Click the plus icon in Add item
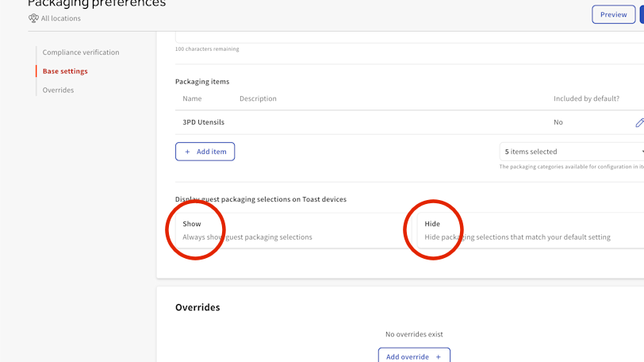This screenshot has width=644, height=362. (x=188, y=152)
